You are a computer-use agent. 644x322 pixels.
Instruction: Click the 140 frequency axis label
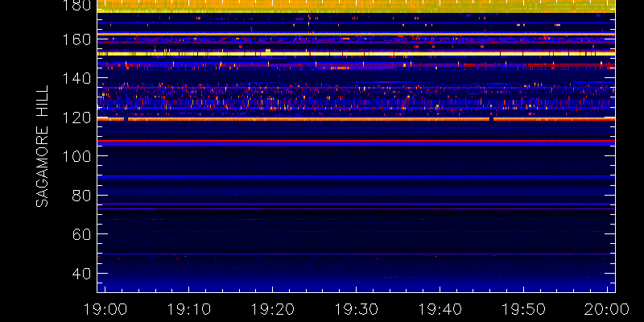[x=76, y=78]
